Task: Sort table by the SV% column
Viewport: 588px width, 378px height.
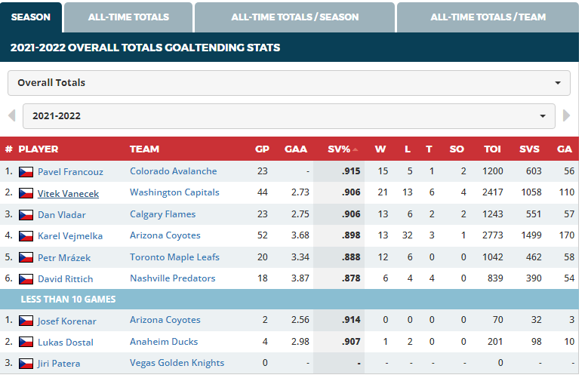Action: [339, 149]
